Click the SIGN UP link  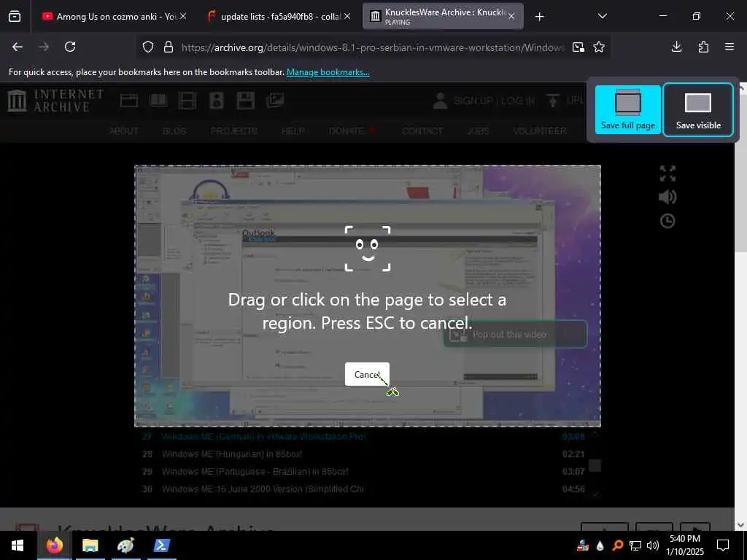(x=473, y=101)
